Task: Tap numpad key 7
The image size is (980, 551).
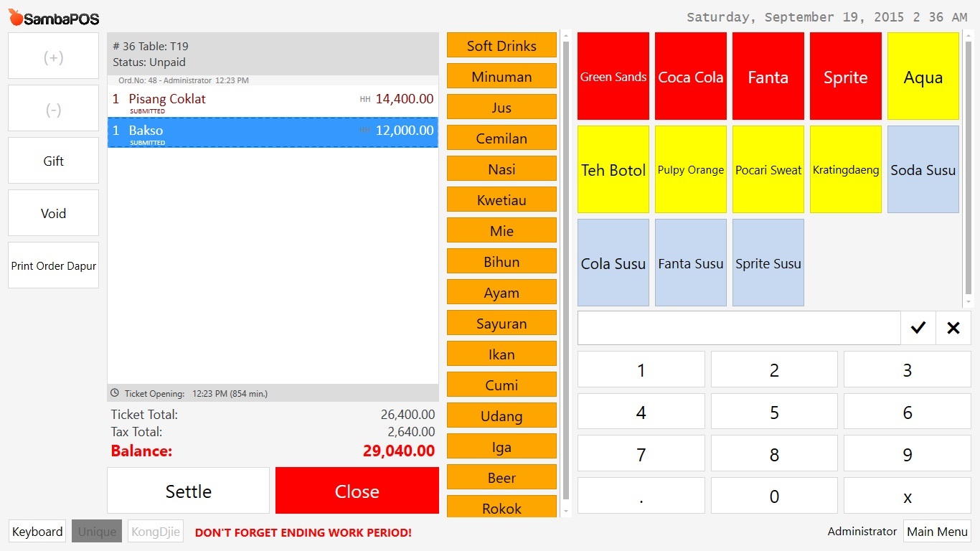Action: pyautogui.click(x=641, y=454)
